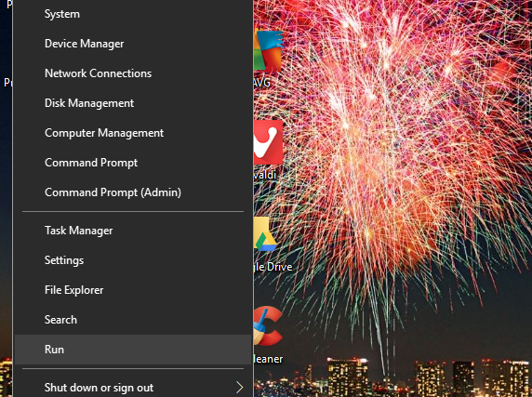
Task: Click the highlighted Run item
Action: pyautogui.click(x=133, y=350)
